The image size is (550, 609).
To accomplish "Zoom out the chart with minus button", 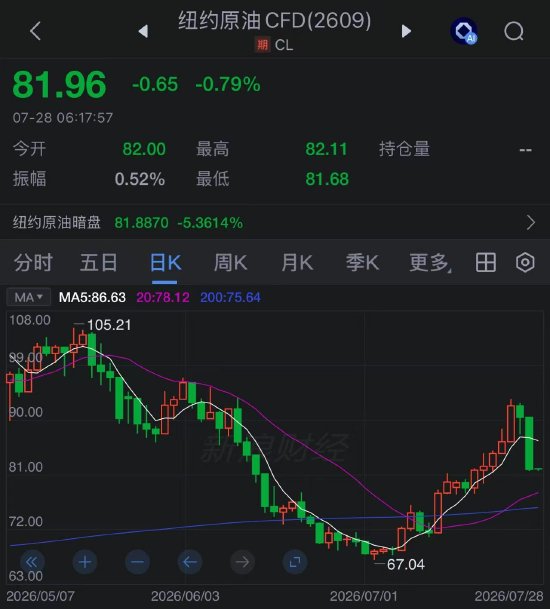I will (137, 562).
